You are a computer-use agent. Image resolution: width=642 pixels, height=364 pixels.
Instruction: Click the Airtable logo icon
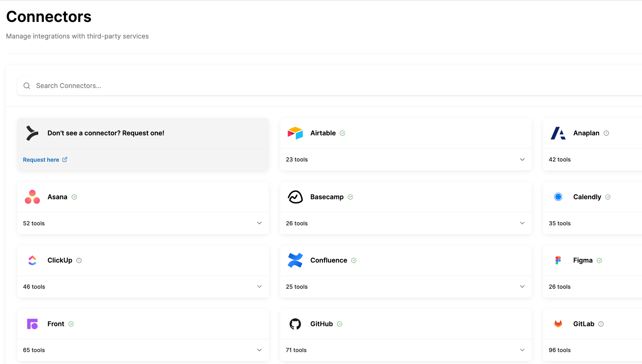(x=295, y=133)
